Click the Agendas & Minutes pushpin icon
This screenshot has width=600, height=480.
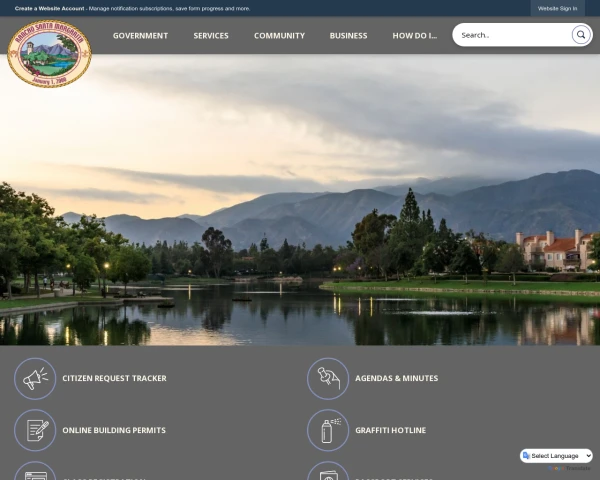click(x=328, y=379)
